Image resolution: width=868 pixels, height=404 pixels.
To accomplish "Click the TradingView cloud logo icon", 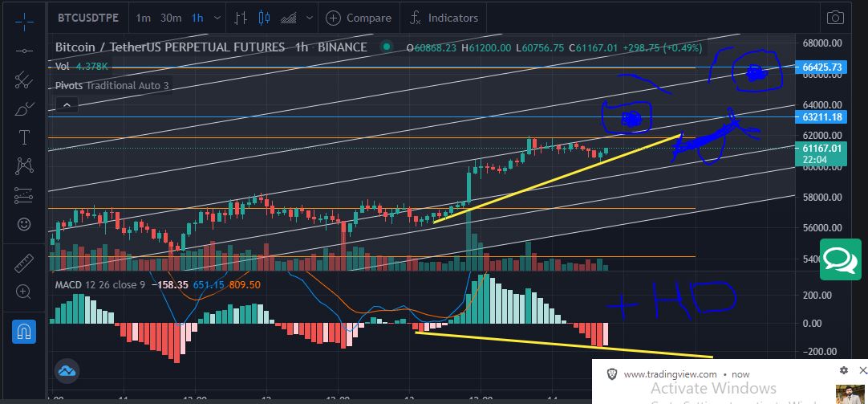I will tap(67, 371).
